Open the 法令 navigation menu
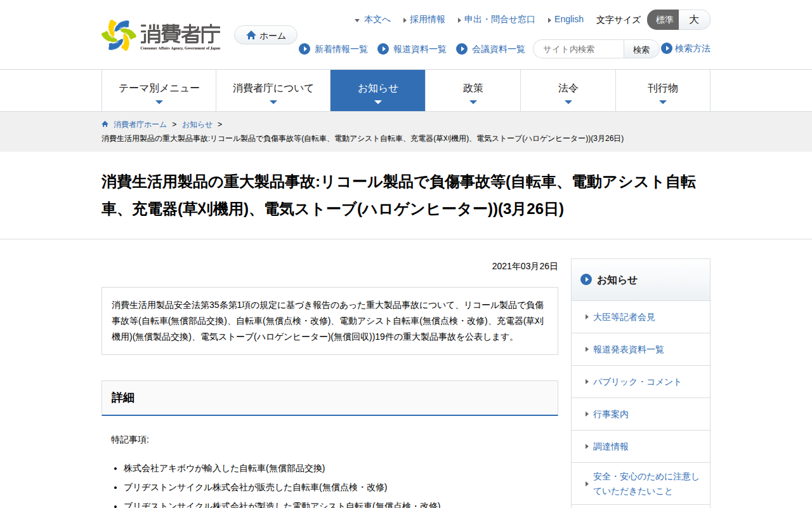 [568, 90]
